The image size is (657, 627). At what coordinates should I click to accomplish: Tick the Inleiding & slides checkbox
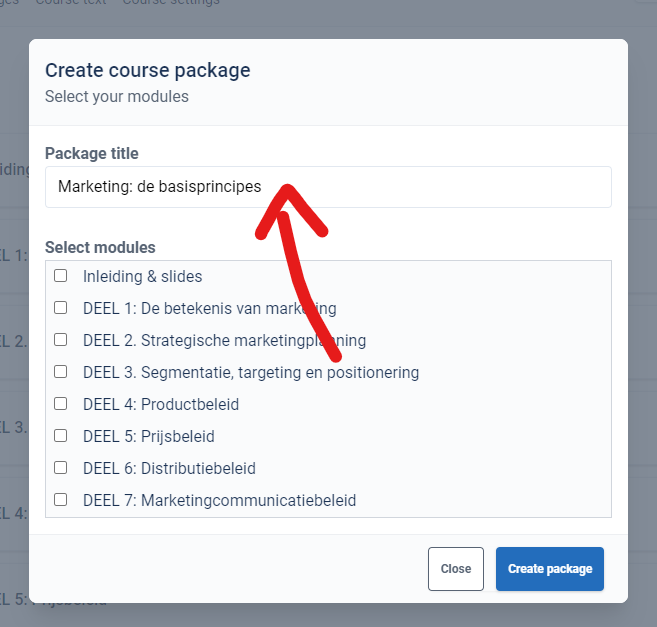tap(60, 276)
